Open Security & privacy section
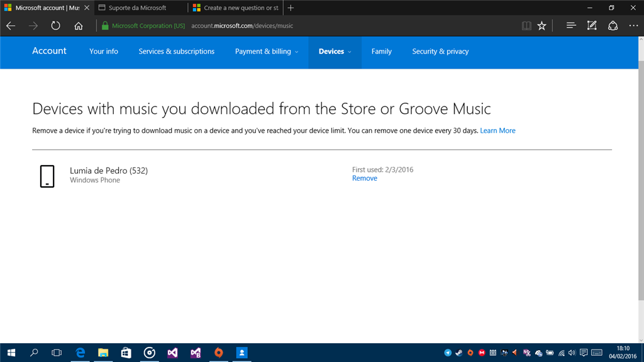This screenshot has width=644, height=362. [x=440, y=52]
